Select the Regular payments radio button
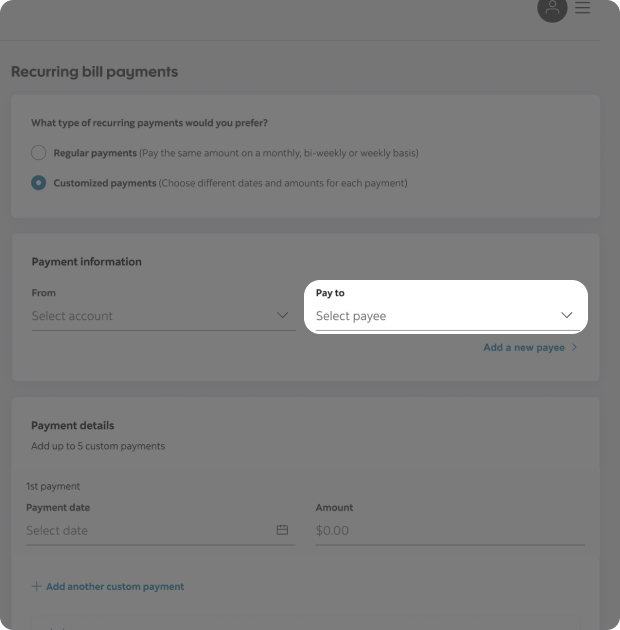Screen dimensions: 620x630 [38, 153]
